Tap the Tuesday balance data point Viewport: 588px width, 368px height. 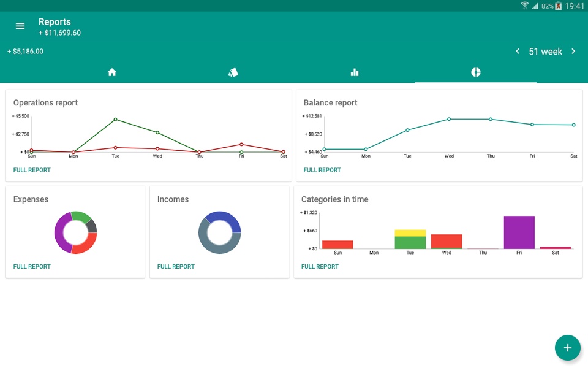pos(408,130)
